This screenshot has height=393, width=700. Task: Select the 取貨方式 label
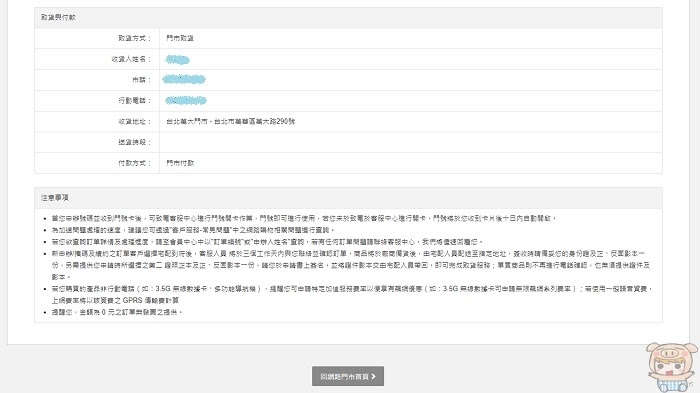tap(134, 38)
